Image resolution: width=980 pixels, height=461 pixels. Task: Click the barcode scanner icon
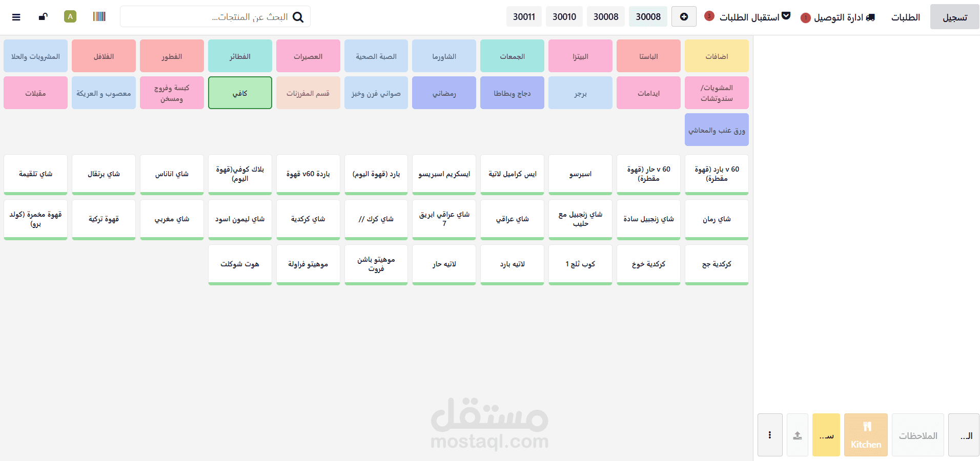point(99,16)
